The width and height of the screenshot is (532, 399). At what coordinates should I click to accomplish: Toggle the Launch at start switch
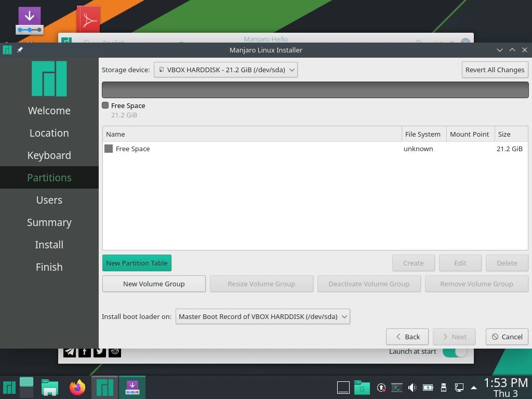point(455,352)
